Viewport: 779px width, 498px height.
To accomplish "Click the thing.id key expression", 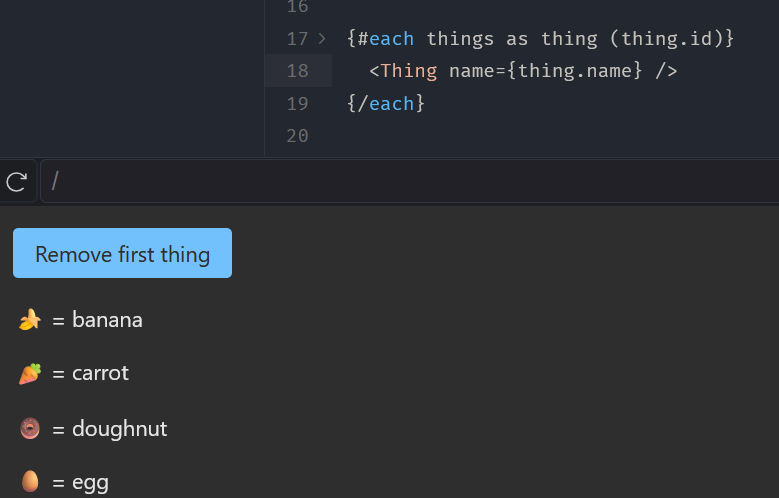I will (672, 39).
